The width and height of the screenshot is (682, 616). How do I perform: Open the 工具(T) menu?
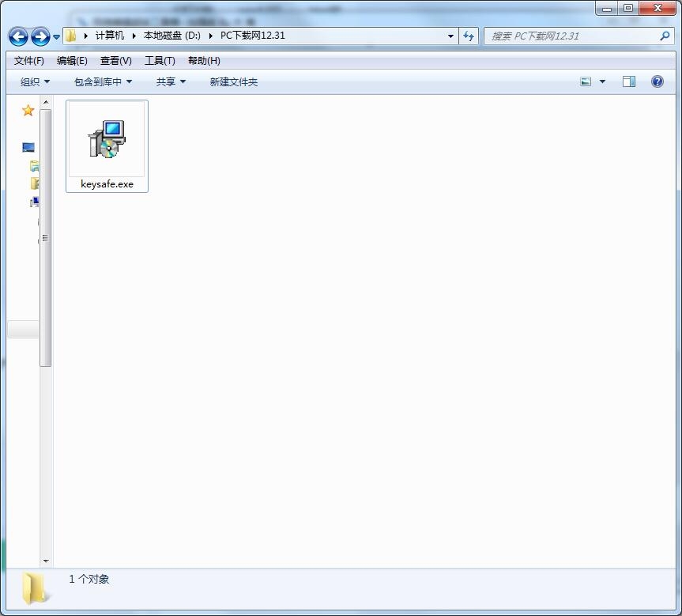[160, 61]
